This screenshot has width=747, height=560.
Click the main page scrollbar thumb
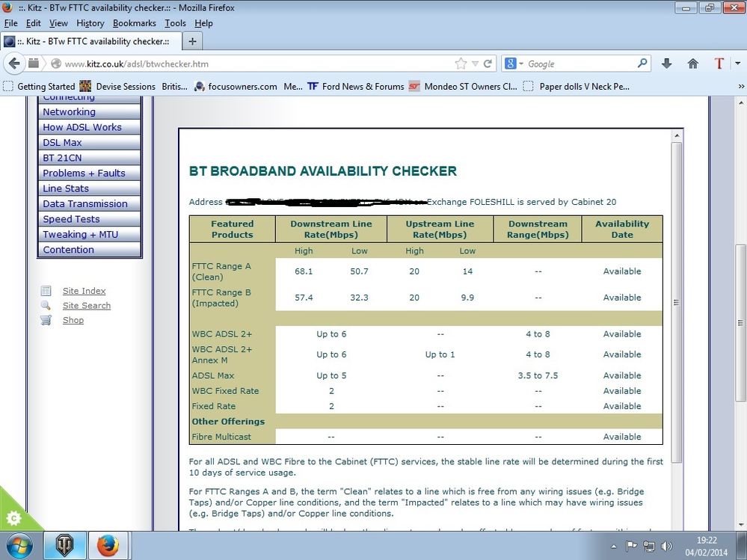(741, 322)
